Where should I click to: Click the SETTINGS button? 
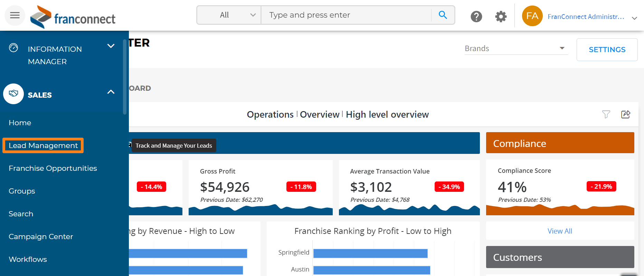tap(607, 50)
